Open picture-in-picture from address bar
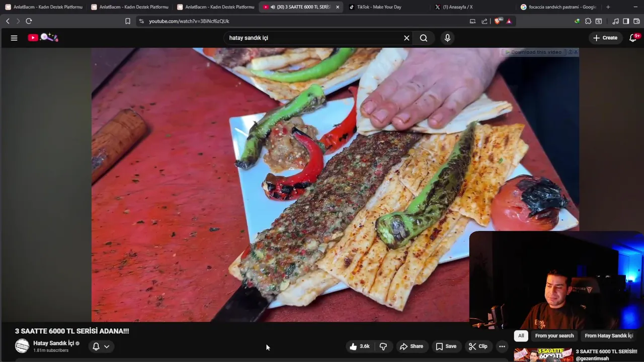Screen dimensions: 644x362 pyautogui.click(x=472, y=21)
